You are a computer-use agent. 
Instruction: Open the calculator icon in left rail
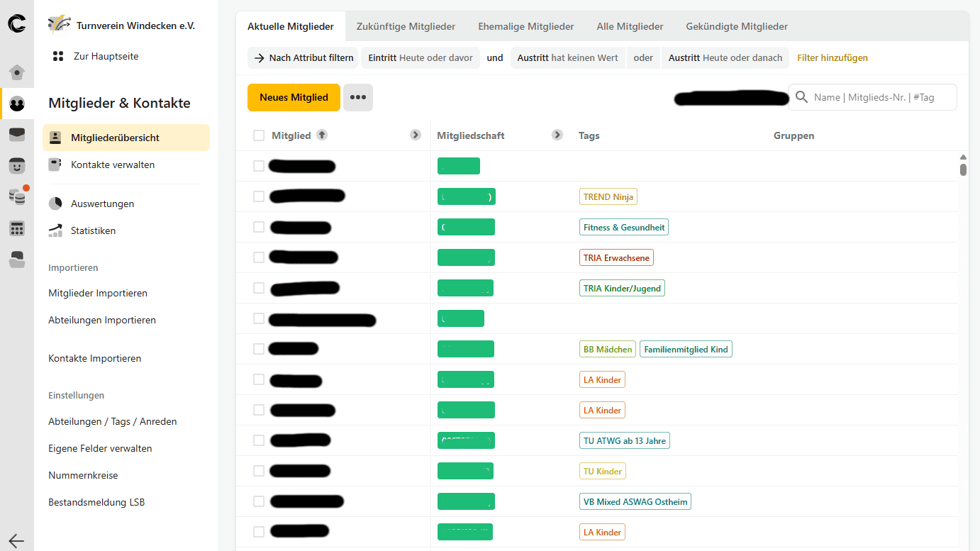pyautogui.click(x=17, y=228)
